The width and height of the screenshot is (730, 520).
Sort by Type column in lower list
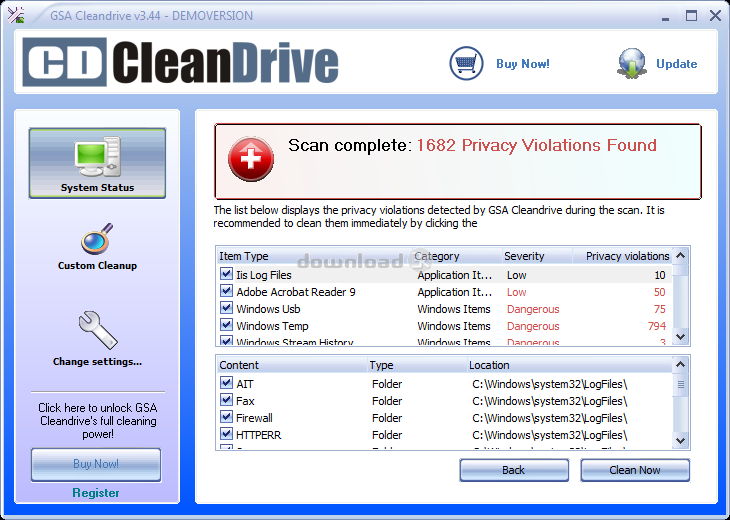417,365
